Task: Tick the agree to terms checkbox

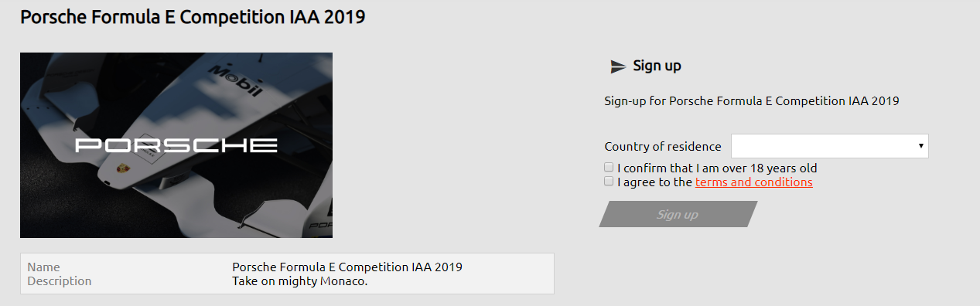Action: click(x=609, y=182)
